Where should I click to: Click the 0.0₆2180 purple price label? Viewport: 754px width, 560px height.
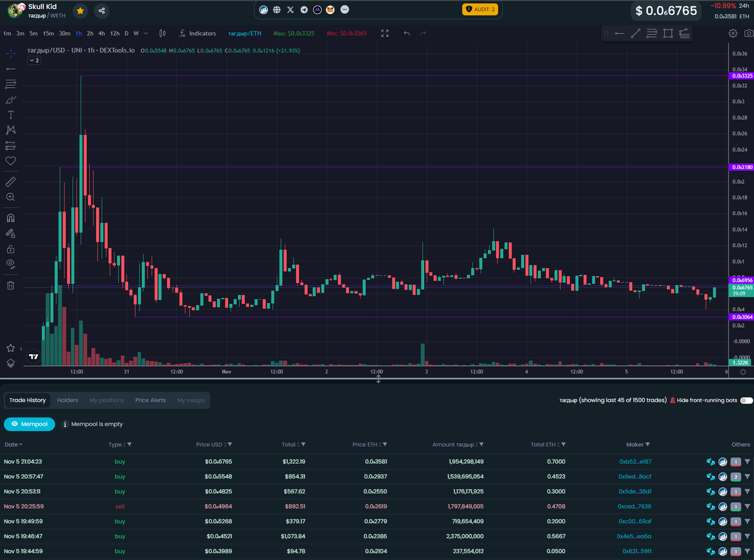[740, 167]
